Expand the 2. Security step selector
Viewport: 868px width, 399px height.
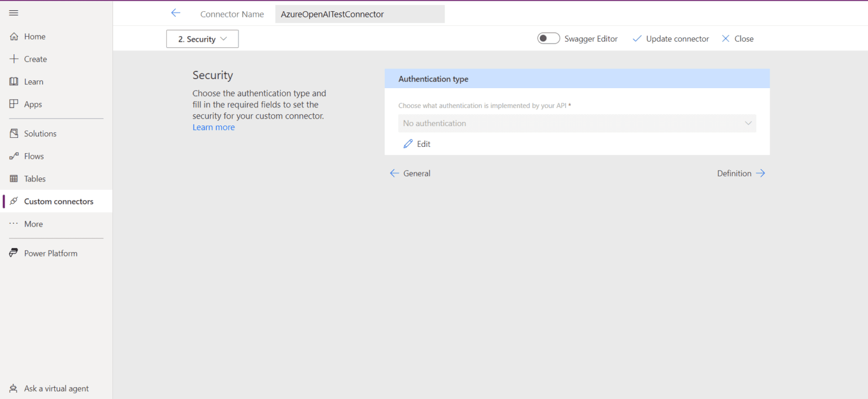tap(202, 38)
